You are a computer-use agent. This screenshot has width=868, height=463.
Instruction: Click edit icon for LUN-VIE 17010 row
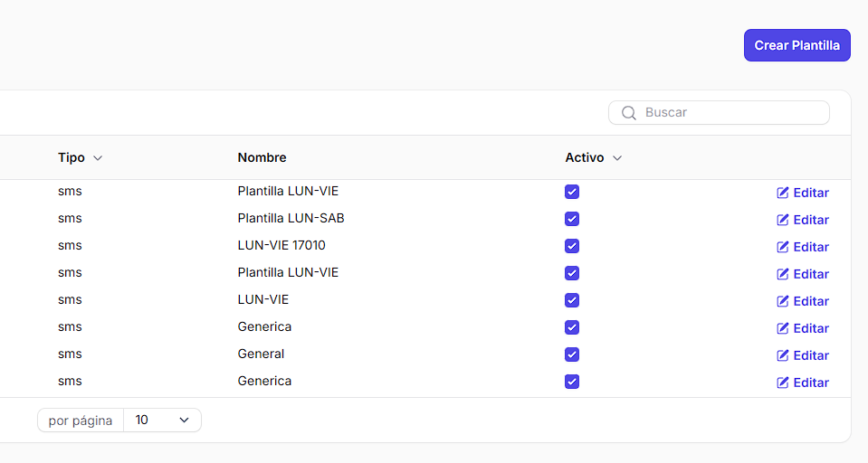(x=783, y=247)
